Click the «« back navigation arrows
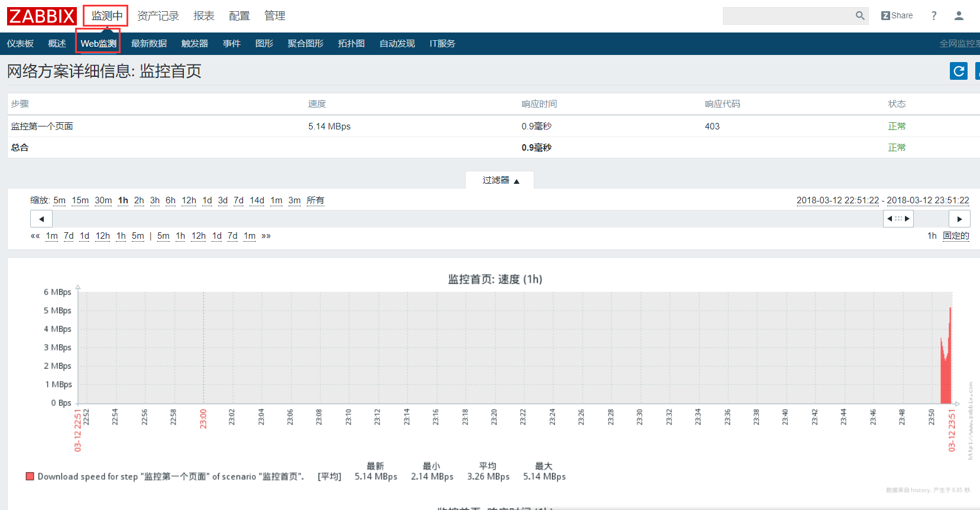Image resolution: width=980 pixels, height=510 pixels. pos(35,236)
